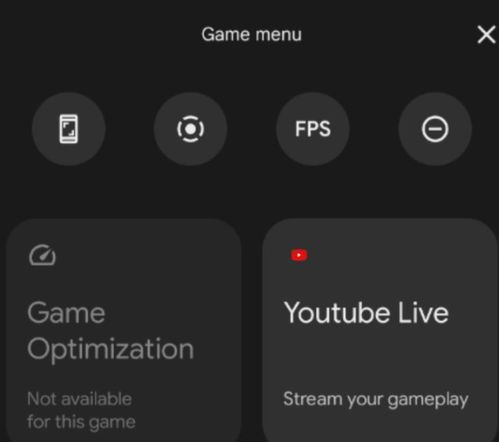Click the phone-shaped screenshot glyph
This screenshot has height=442, width=499.
pyautogui.click(x=69, y=129)
